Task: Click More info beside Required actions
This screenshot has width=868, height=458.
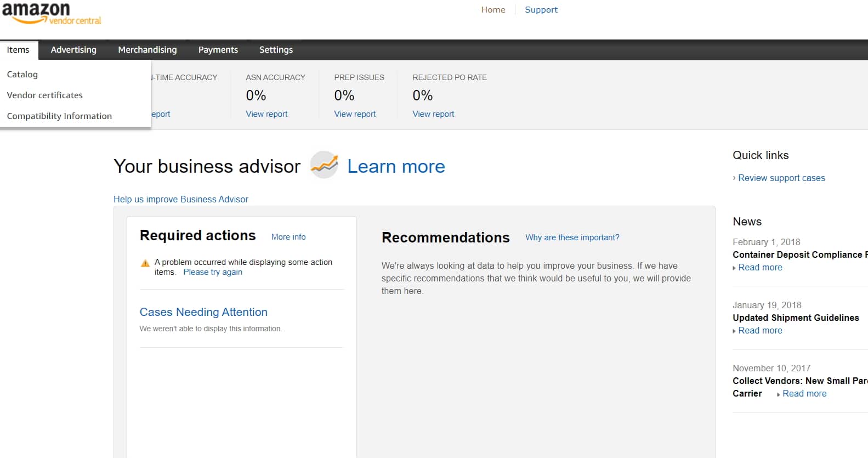Action: coord(288,237)
